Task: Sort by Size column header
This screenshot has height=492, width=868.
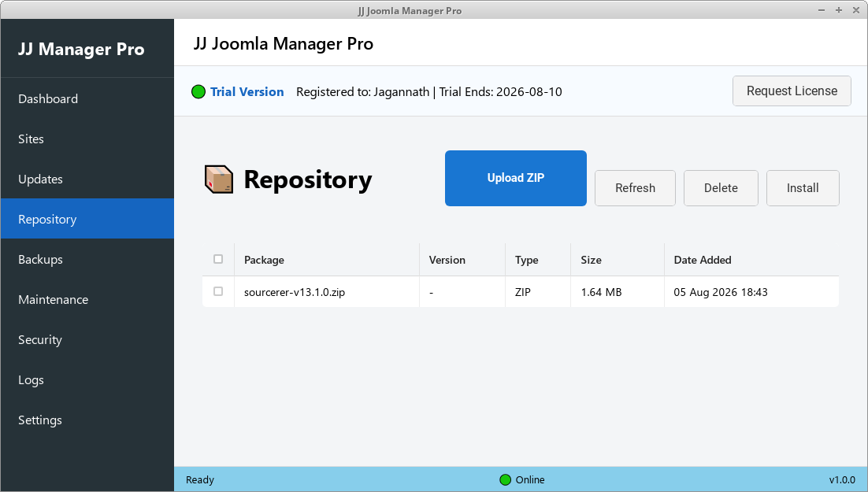Action: 618,260
